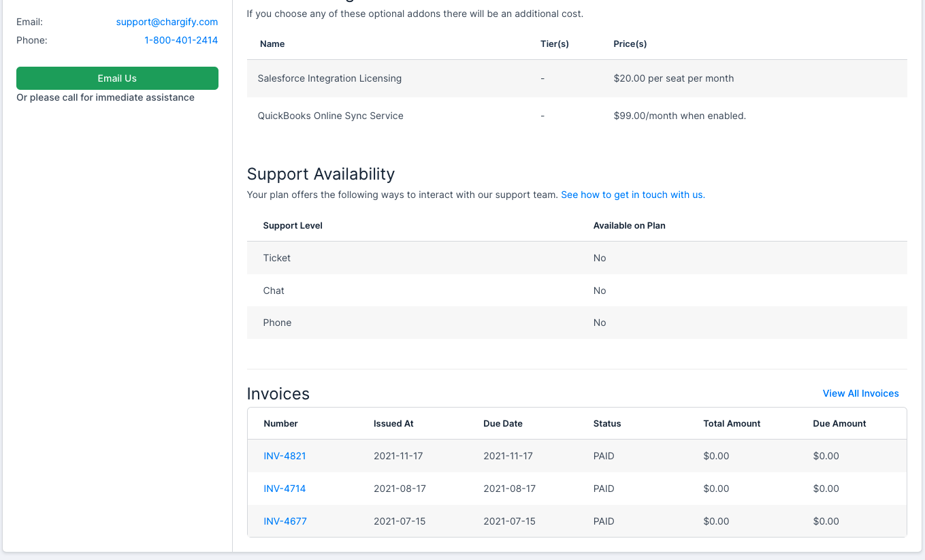925x560 pixels.
Task: Open the View All Invoices link
Action: click(860, 393)
